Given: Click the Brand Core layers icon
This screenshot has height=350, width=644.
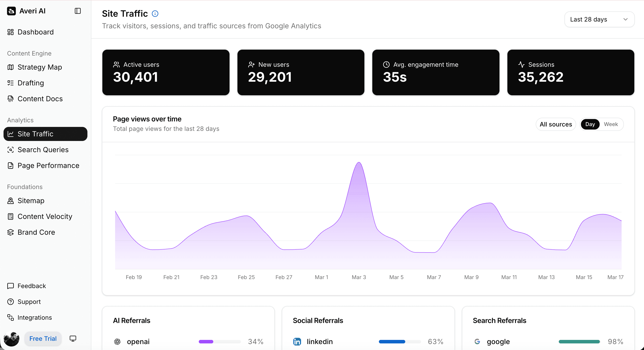Looking at the screenshot, I should (x=11, y=232).
